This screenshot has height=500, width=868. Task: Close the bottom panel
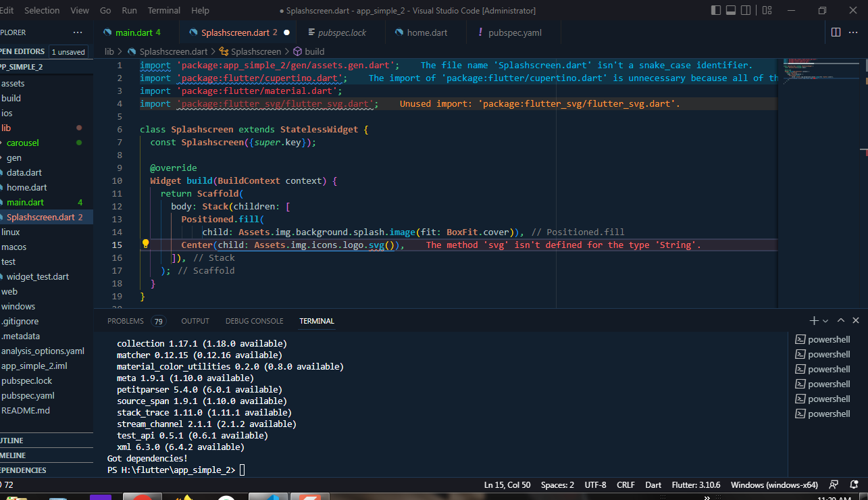coord(856,321)
